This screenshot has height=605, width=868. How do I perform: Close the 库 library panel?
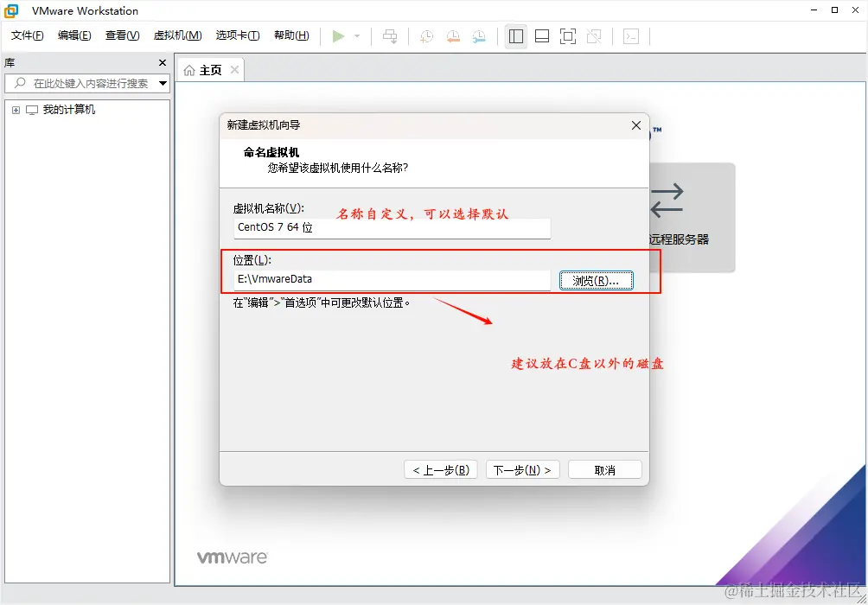click(x=163, y=62)
